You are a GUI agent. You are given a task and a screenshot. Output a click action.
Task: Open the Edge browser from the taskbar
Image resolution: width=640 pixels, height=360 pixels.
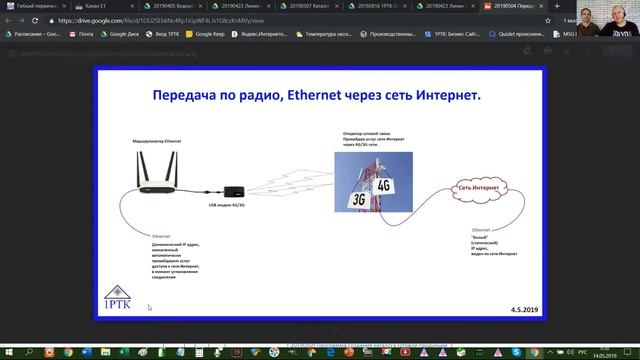pyautogui.click(x=330, y=352)
